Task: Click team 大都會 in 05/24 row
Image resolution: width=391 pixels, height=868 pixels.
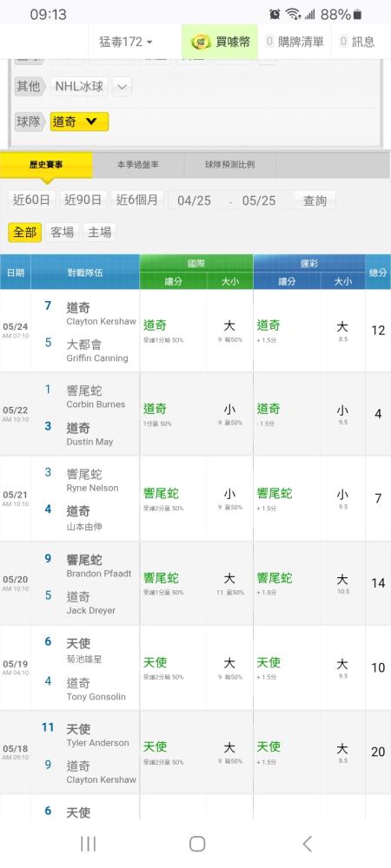Action: (84, 345)
